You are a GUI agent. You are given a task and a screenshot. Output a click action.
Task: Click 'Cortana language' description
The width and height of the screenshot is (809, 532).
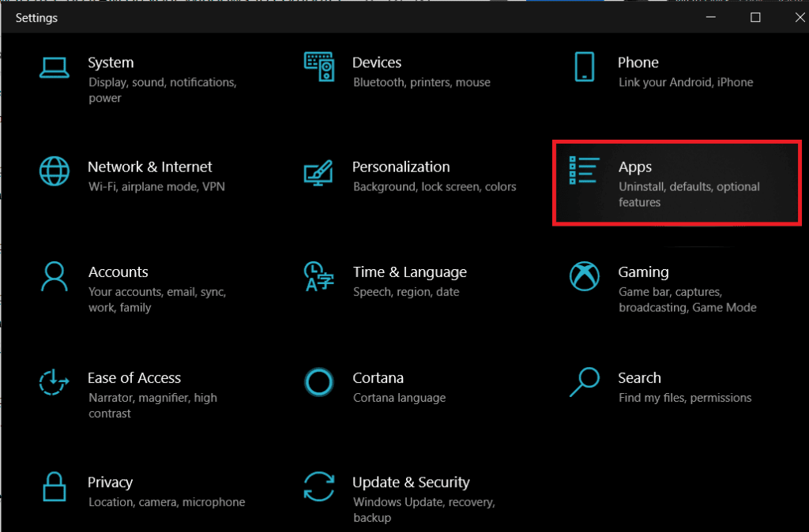click(x=399, y=398)
